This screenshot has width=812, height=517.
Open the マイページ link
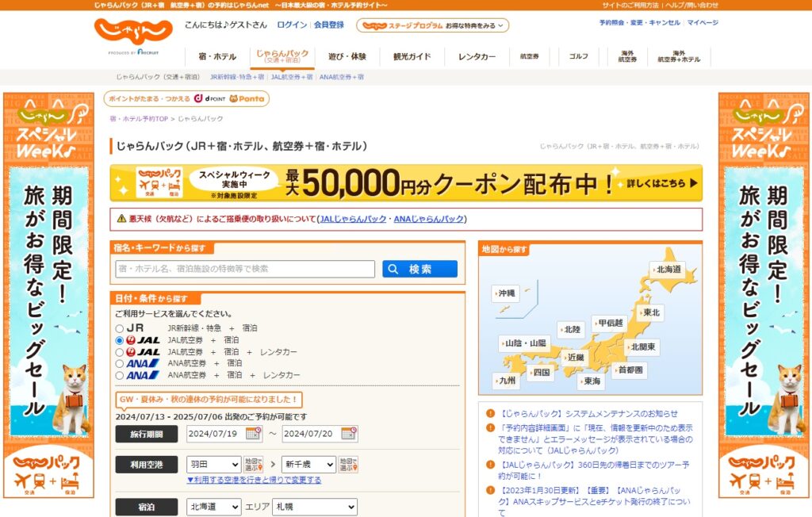703,23
